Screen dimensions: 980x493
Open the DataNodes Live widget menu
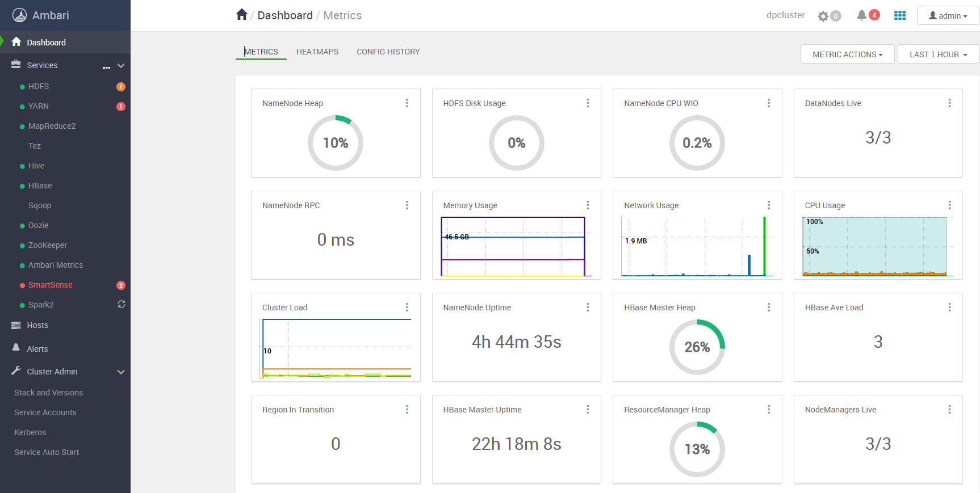pos(949,103)
